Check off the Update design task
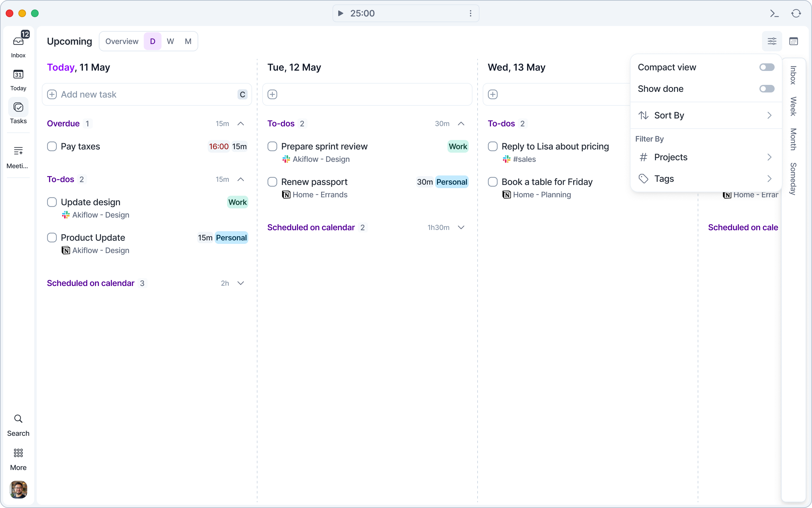The width and height of the screenshot is (812, 508). click(52, 202)
